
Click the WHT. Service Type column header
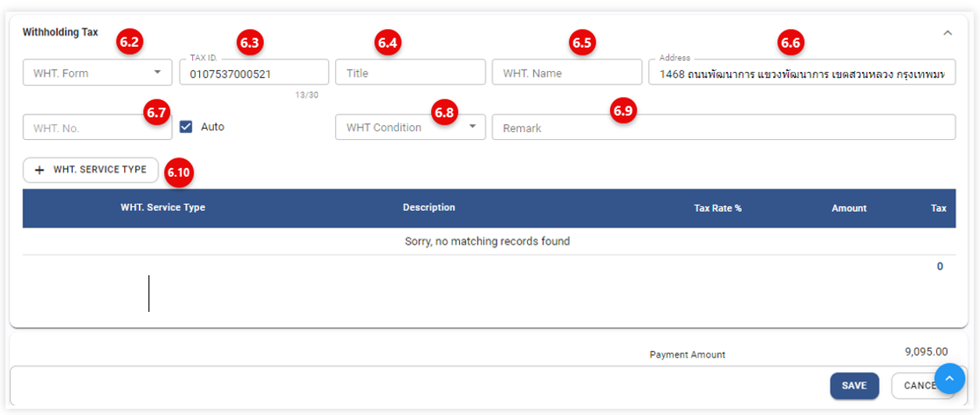(162, 208)
